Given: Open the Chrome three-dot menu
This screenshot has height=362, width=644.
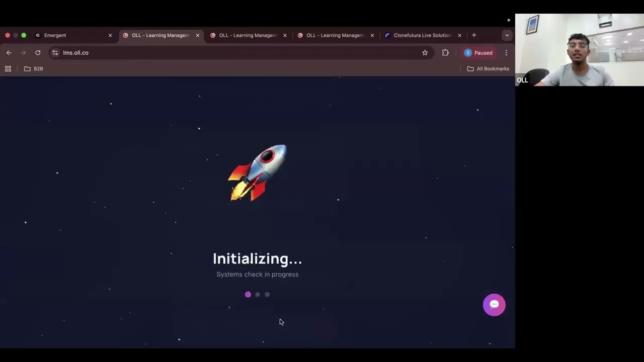Looking at the screenshot, I should coord(506,53).
